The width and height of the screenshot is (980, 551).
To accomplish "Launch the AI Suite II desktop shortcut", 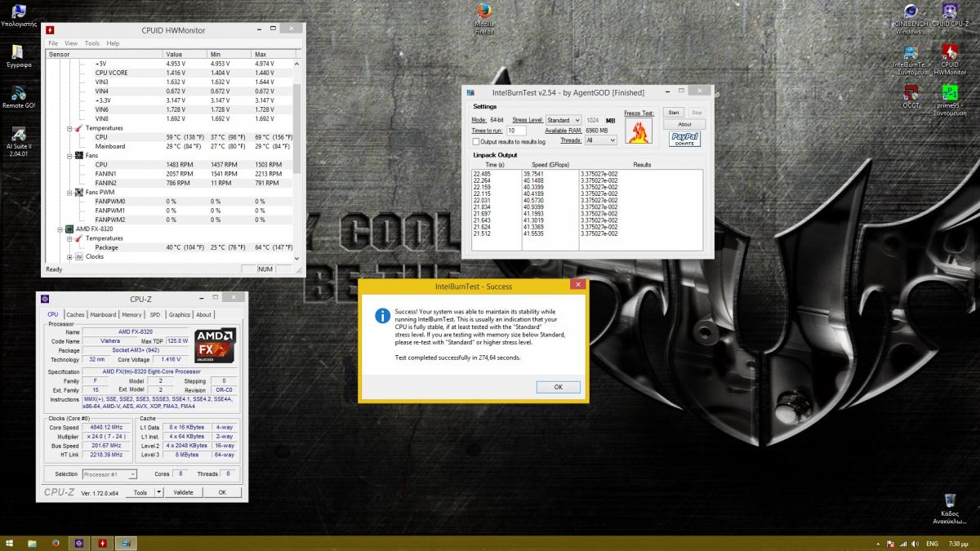I will tap(18, 142).
